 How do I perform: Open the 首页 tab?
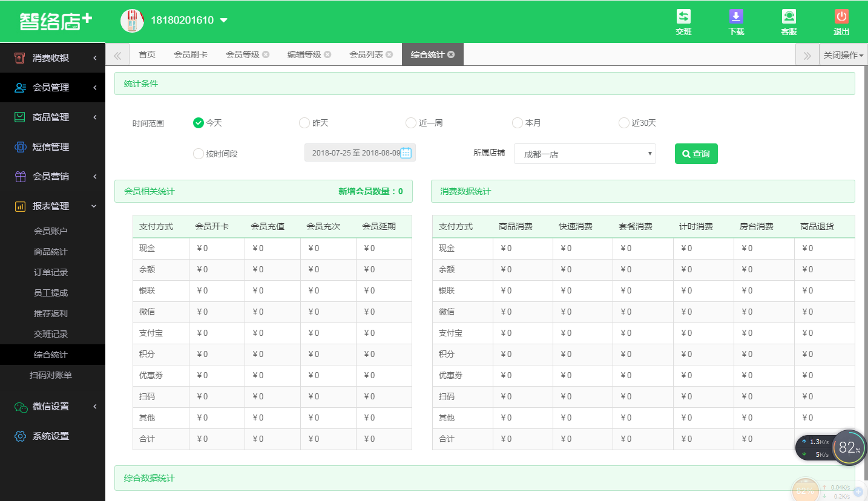point(146,54)
